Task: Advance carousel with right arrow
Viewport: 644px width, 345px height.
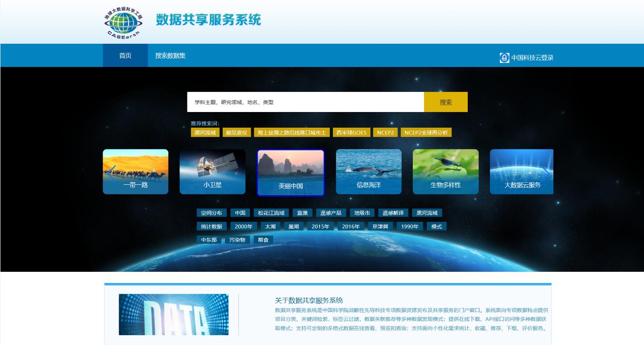Action: pyautogui.click(x=545, y=173)
